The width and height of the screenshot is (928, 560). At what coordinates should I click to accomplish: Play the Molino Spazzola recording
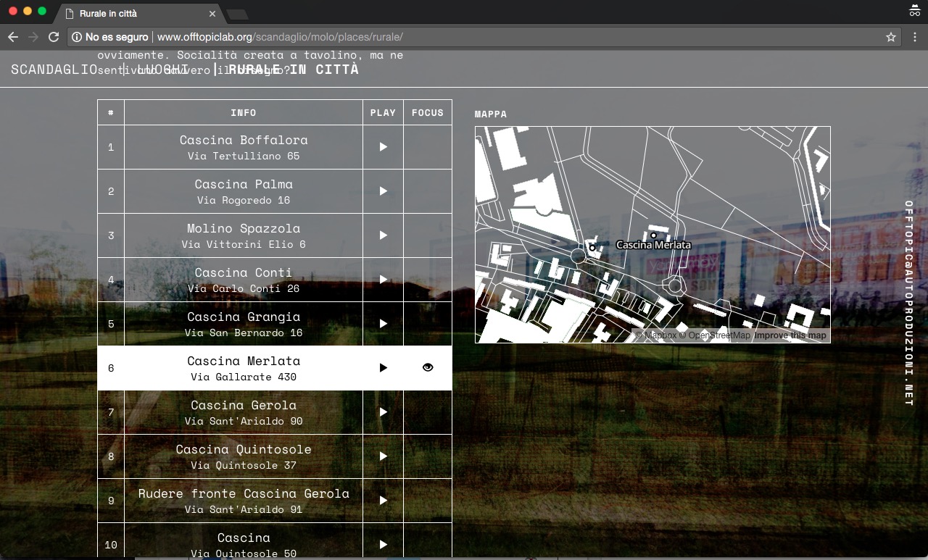click(383, 235)
